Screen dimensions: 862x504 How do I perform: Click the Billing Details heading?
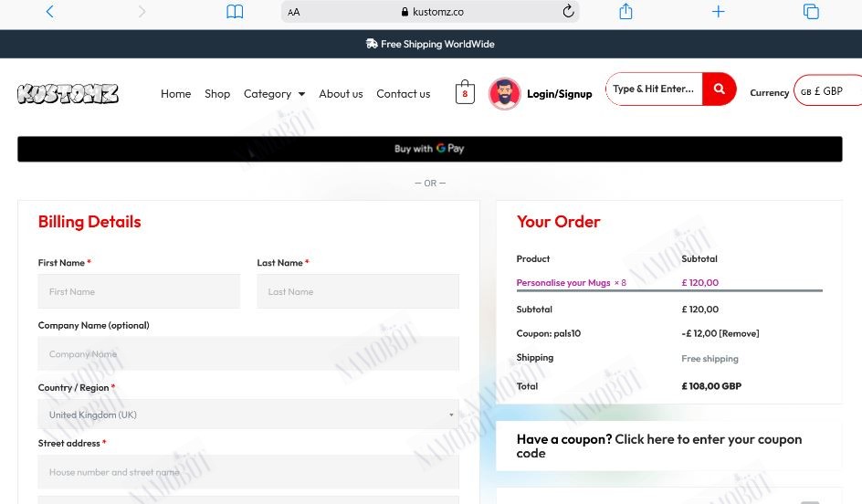(89, 222)
